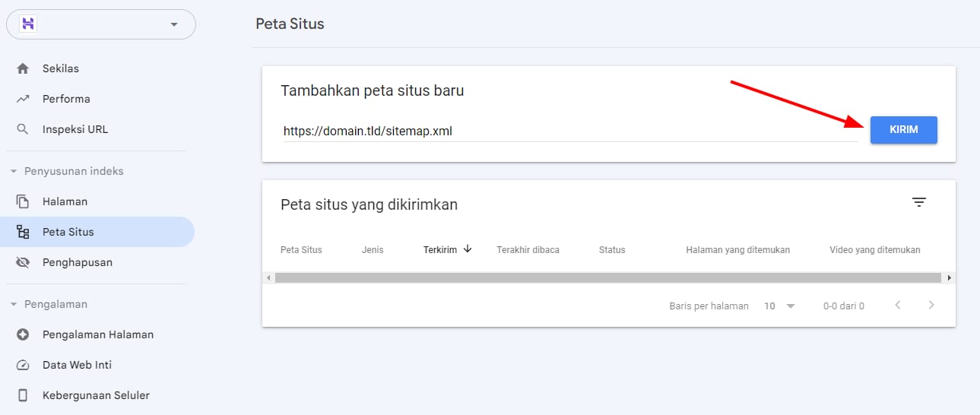Click the Kebergunaan Seluler phone icon
The height and width of the screenshot is (415, 980).
pos(23,395)
